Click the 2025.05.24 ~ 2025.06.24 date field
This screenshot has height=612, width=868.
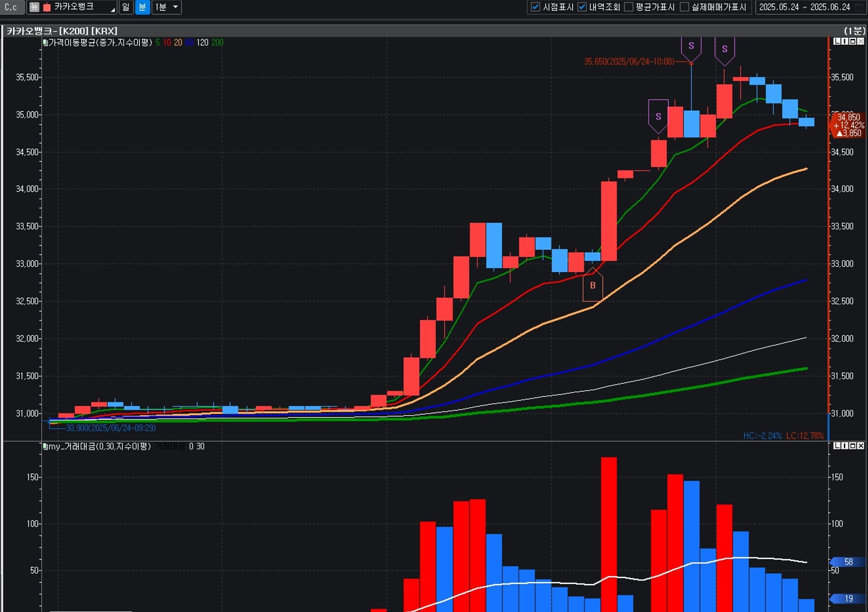[x=804, y=7]
